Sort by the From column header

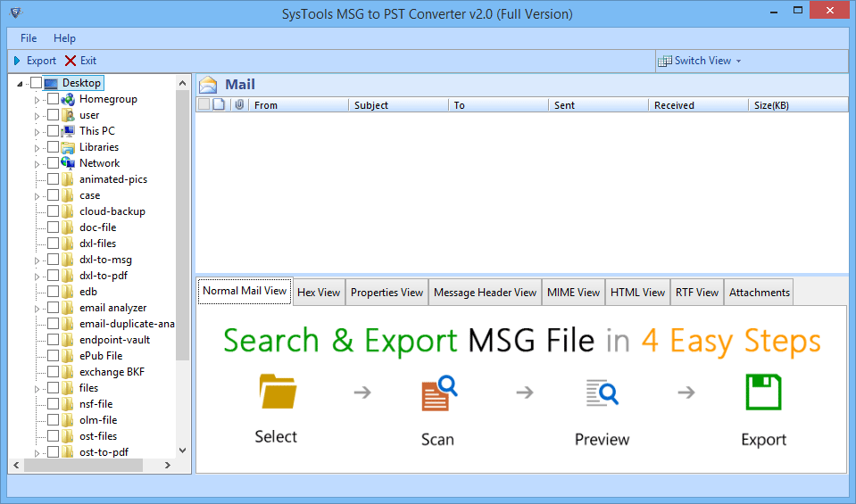tap(299, 105)
